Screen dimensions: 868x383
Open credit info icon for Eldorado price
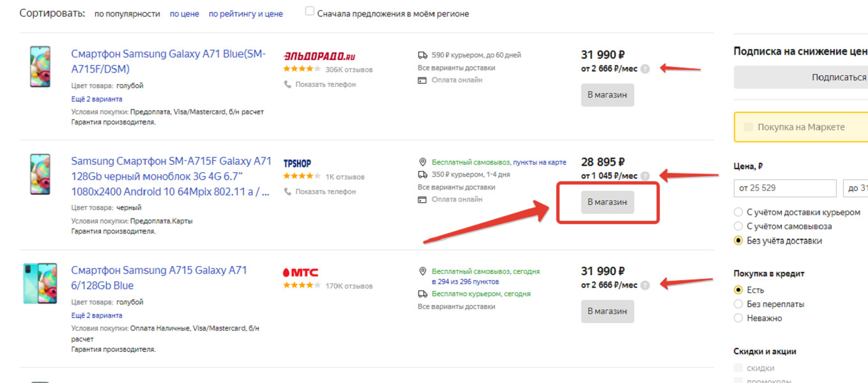[x=645, y=69]
